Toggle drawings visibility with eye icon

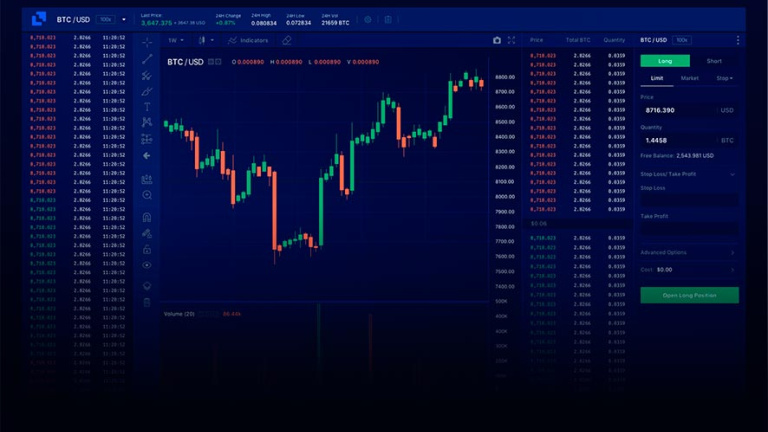click(147, 265)
